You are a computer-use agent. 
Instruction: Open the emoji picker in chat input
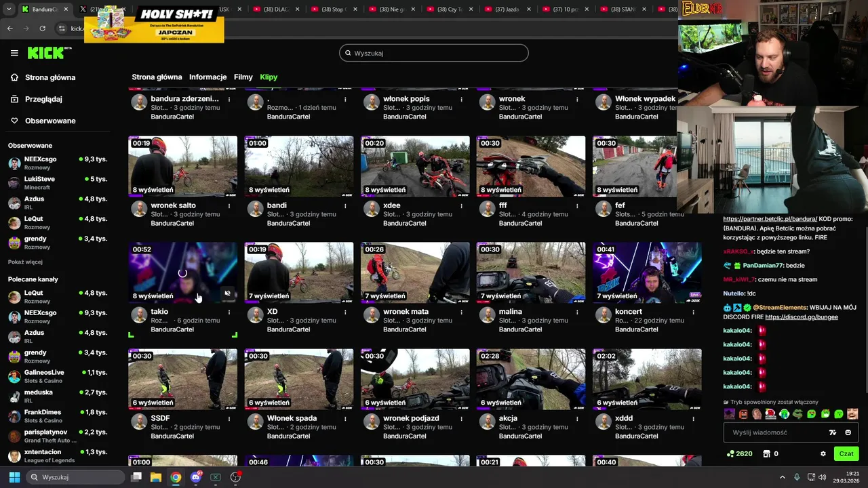click(x=848, y=432)
